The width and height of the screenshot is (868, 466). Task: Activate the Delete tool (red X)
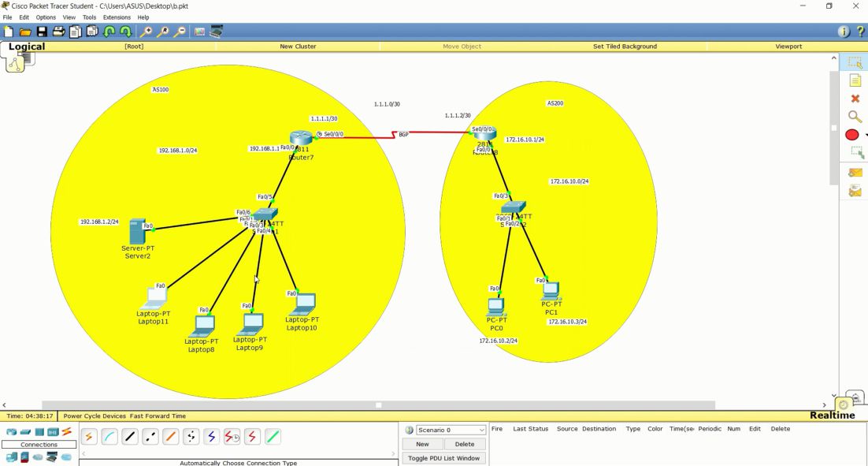pos(855,98)
